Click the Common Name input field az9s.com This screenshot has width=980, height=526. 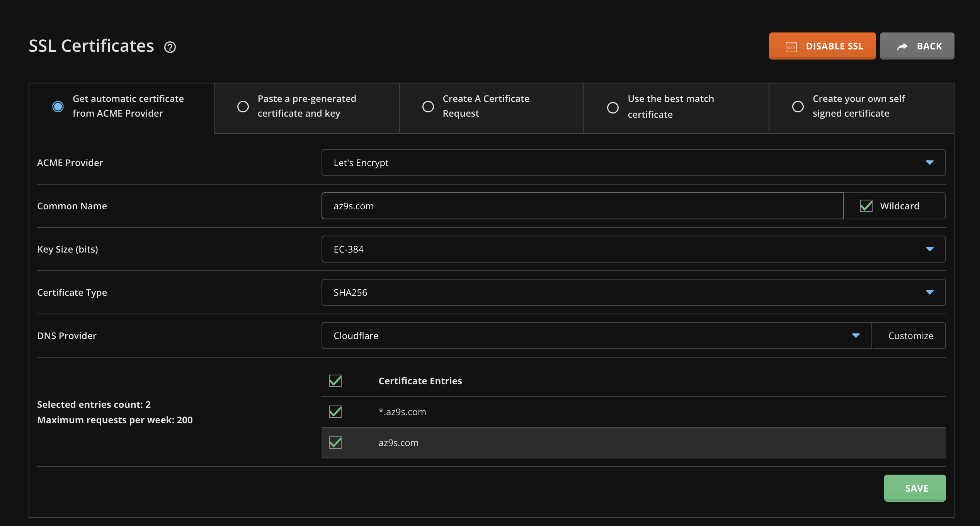pyautogui.click(x=582, y=206)
